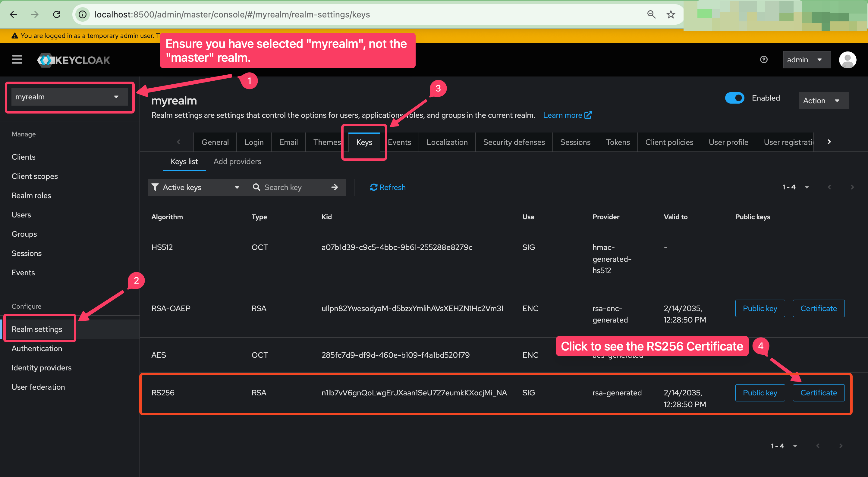Submit key search with the arrow button
The image size is (868, 477).
click(x=334, y=187)
